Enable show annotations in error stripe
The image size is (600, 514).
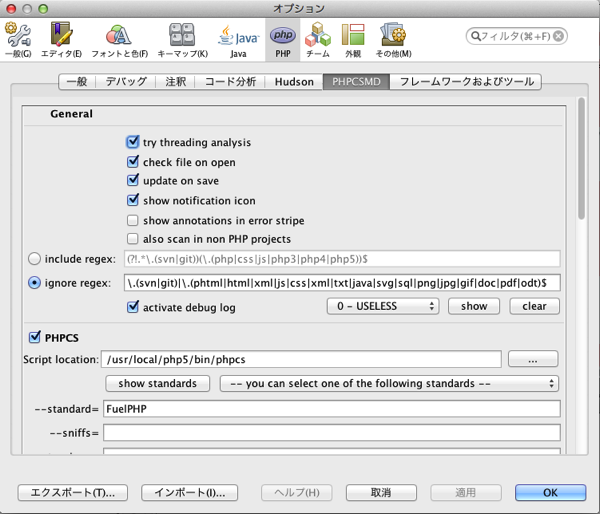point(132,220)
